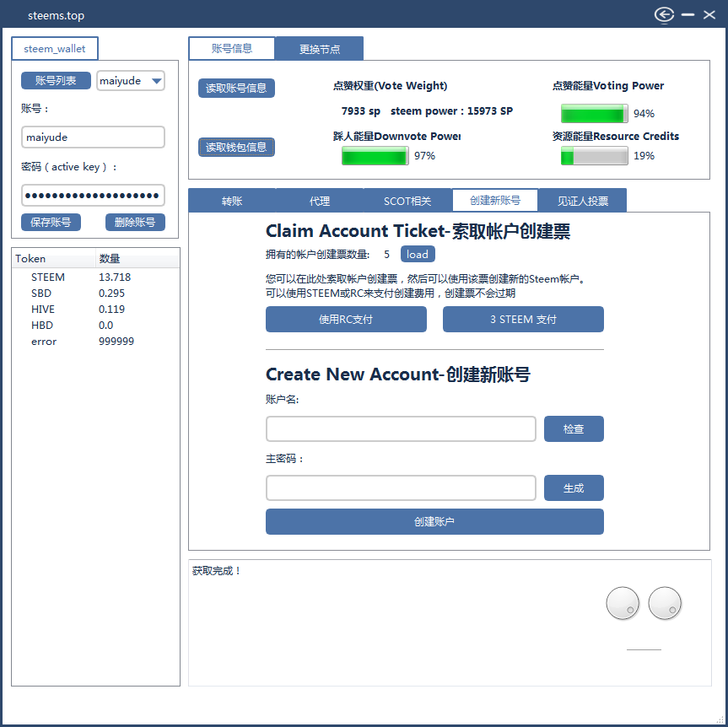Click the 数量 column header
The width and height of the screenshot is (728, 727).
click(138, 259)
